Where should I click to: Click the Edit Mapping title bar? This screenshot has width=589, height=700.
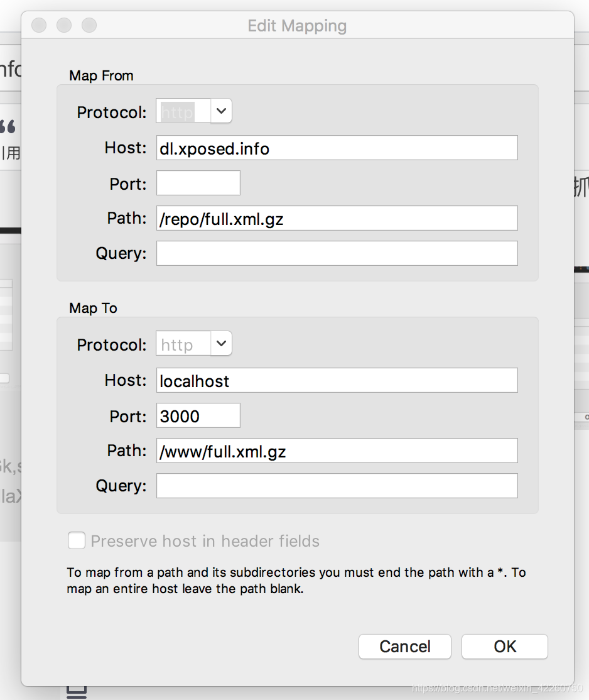pyautogui.click(x=297, y=26)
